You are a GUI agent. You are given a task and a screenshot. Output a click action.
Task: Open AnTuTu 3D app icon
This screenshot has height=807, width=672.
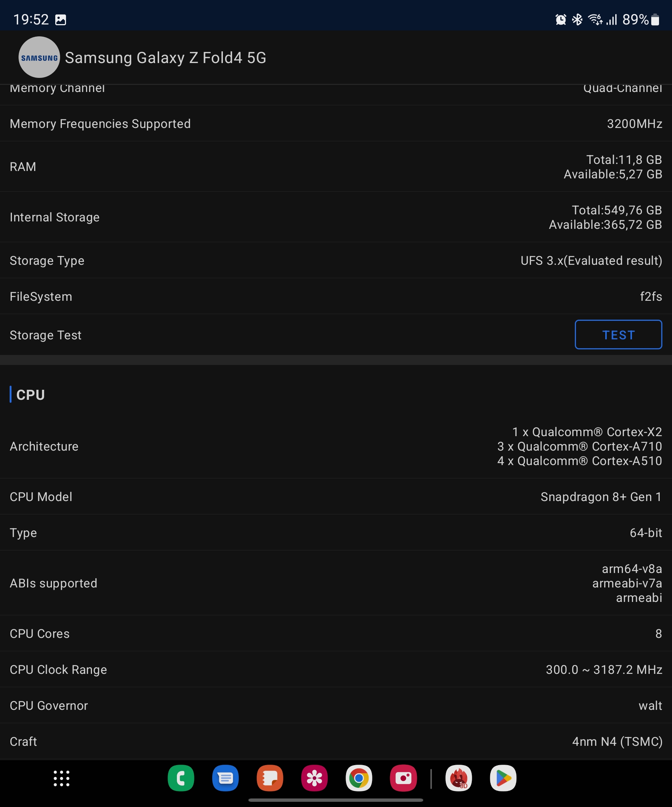(x=459, y=778)
